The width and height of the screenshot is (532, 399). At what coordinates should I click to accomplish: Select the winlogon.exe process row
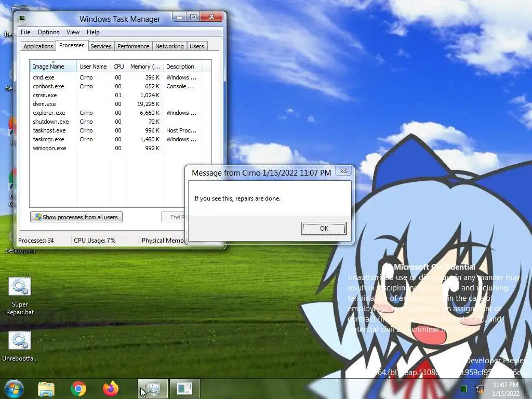pyautogui.click(x=121, y=148)
